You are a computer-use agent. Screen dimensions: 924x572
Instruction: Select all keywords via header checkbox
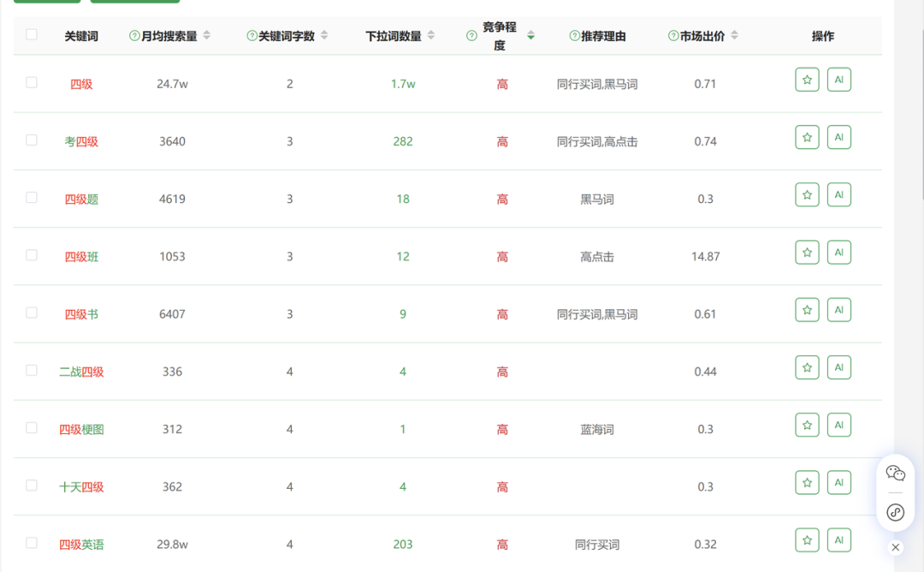tap(32, 35)
